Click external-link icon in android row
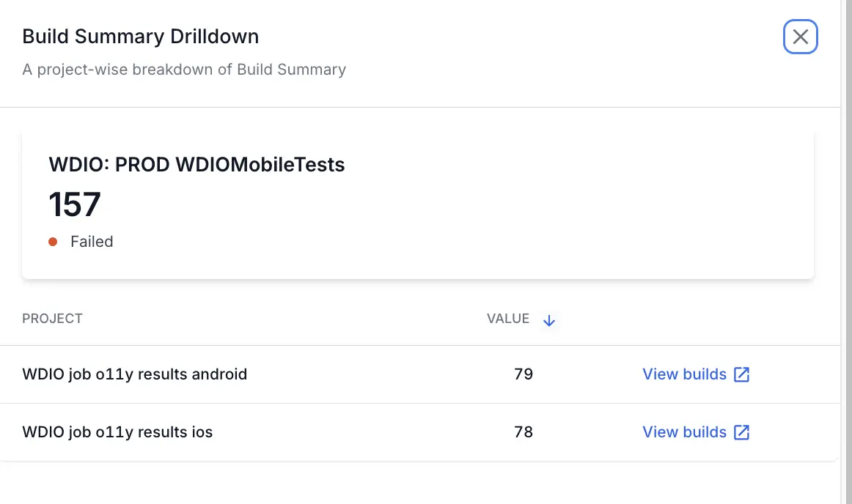Viewport: 852px width, 504px height. tap(742, 374)
